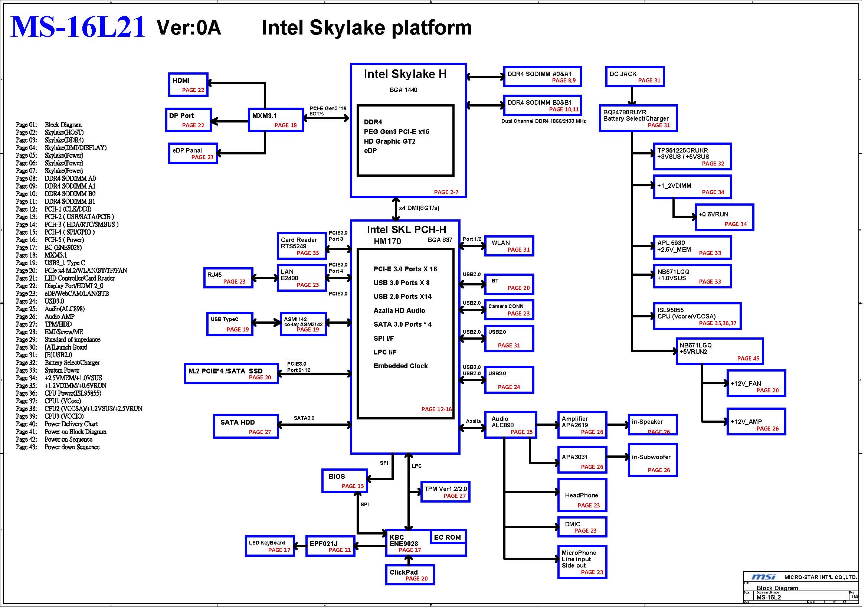The width and height of the screenshot is (868, 608).
Task: Select the ISL95855 CPU Vcore block
Action: [x=697, y=316]
